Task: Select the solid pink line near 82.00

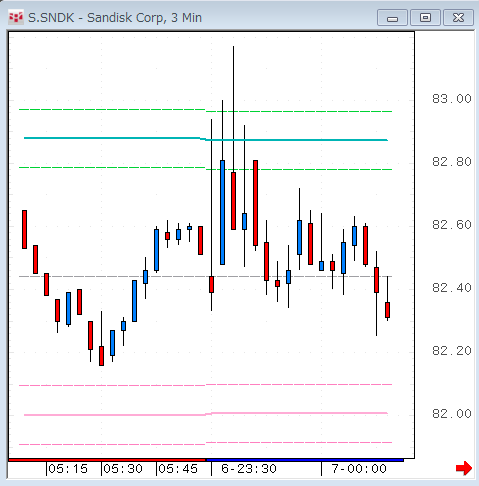Action: [206, 414]
